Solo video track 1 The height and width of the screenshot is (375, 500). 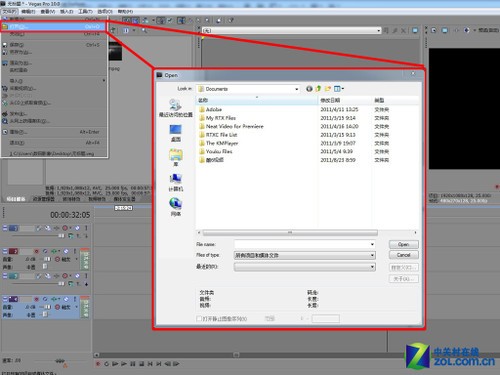point(86,228)
